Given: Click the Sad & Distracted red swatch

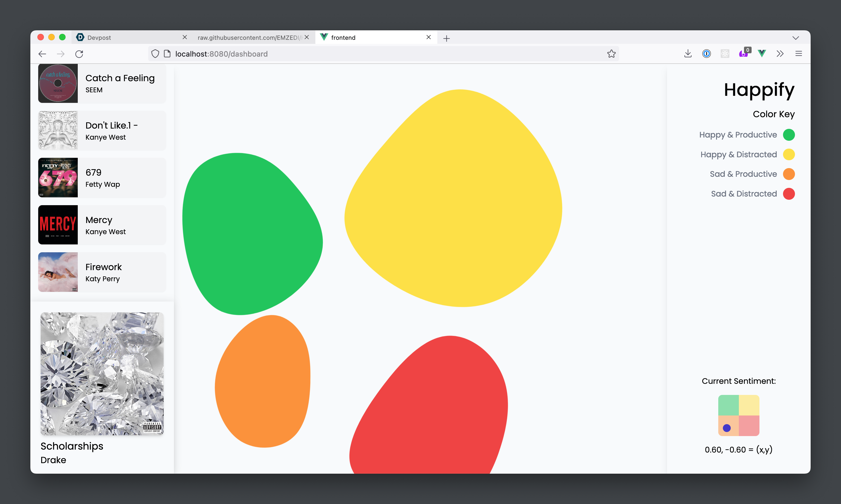Looking at the screenshot, I should [x=789, y=194].
